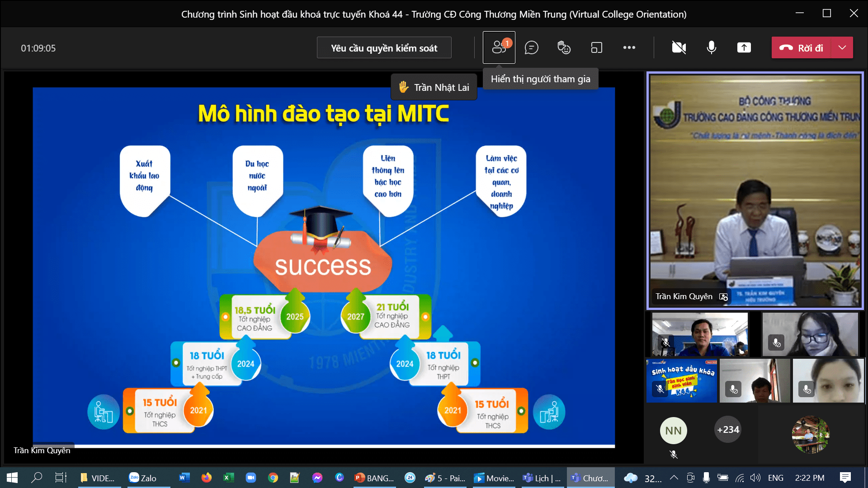Mute the microphone
This screenshot has width=868, height=488.
(x=711, y=47)
